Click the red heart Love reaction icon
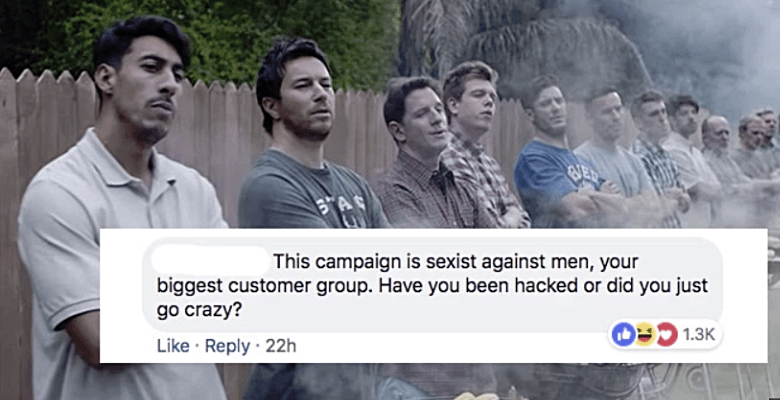 pos(667,335)
